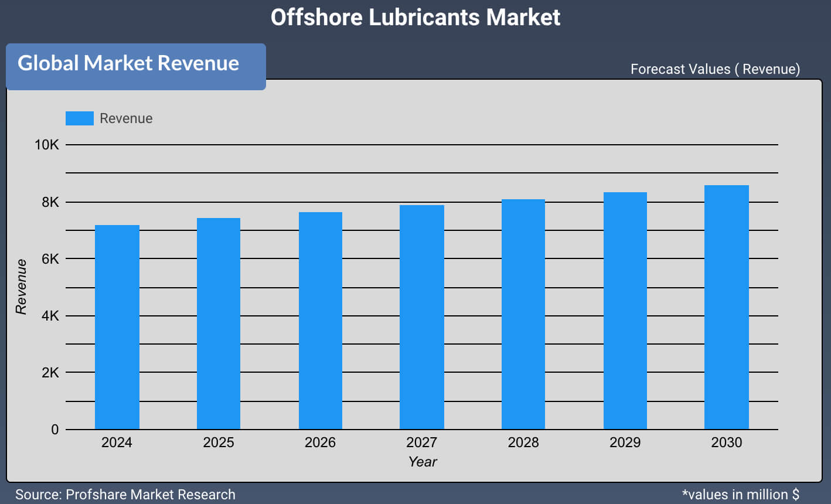Screen dimensions: 831x504
Task: Click the 'Offshore Lubricants Market' title
Action: pyautogui.click(x=415, y=17)
